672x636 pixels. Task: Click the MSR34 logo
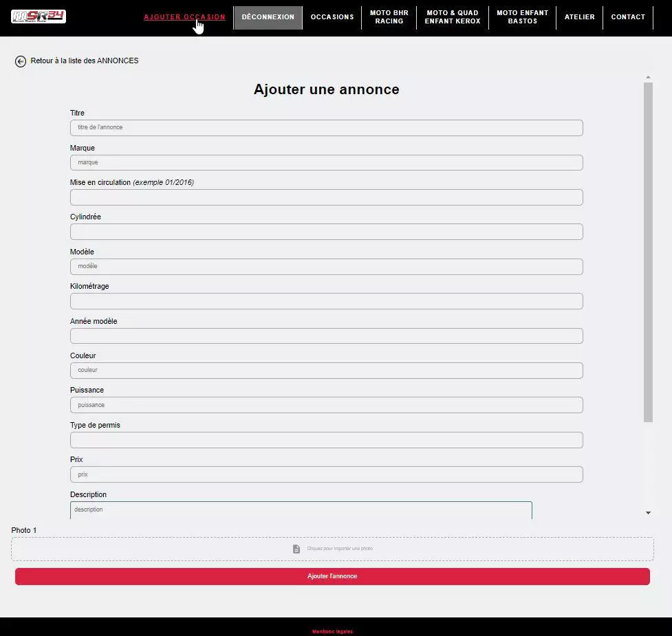point(39,17)
